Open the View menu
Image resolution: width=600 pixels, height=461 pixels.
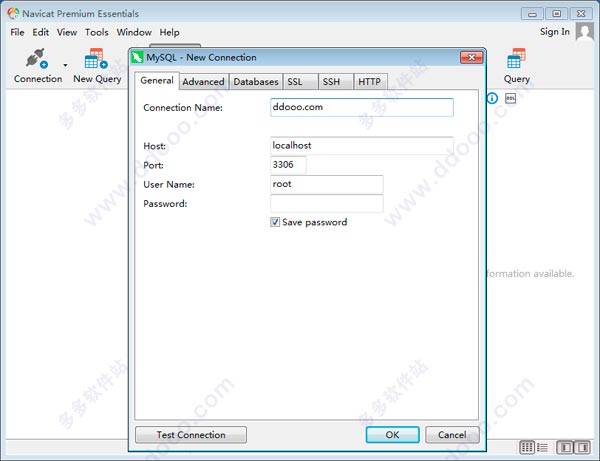click(x=67, y=32)
